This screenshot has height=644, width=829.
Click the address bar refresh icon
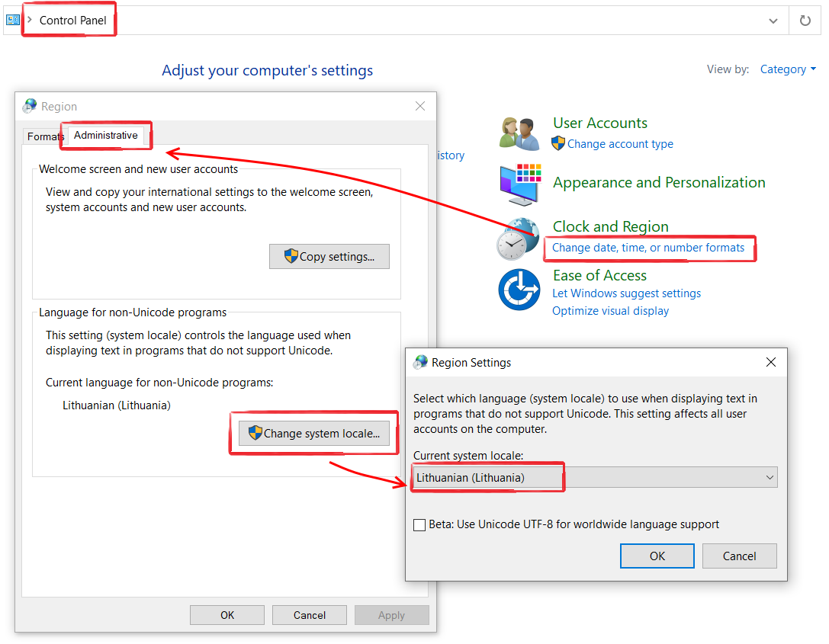[805, 21]
